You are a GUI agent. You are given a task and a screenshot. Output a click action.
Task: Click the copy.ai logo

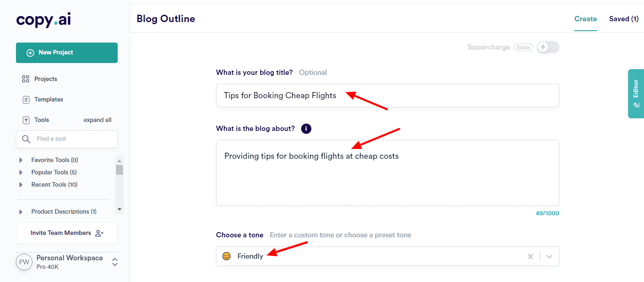43,20
